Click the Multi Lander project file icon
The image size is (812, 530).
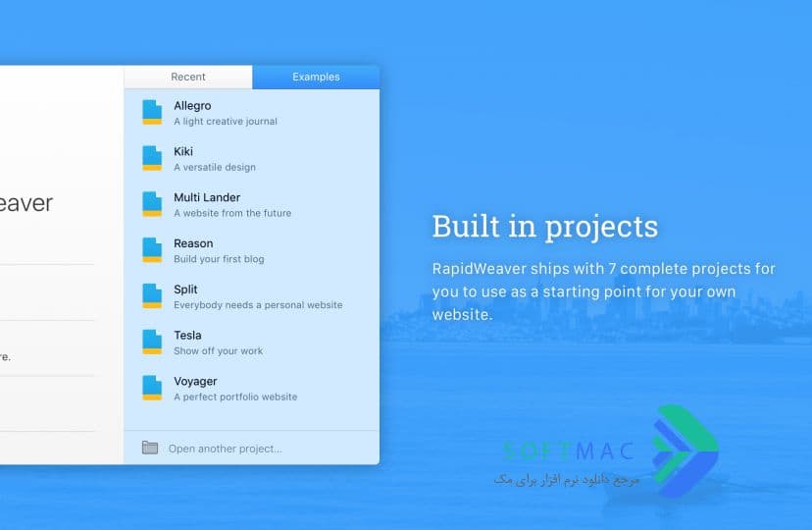(x=152, y=204)
